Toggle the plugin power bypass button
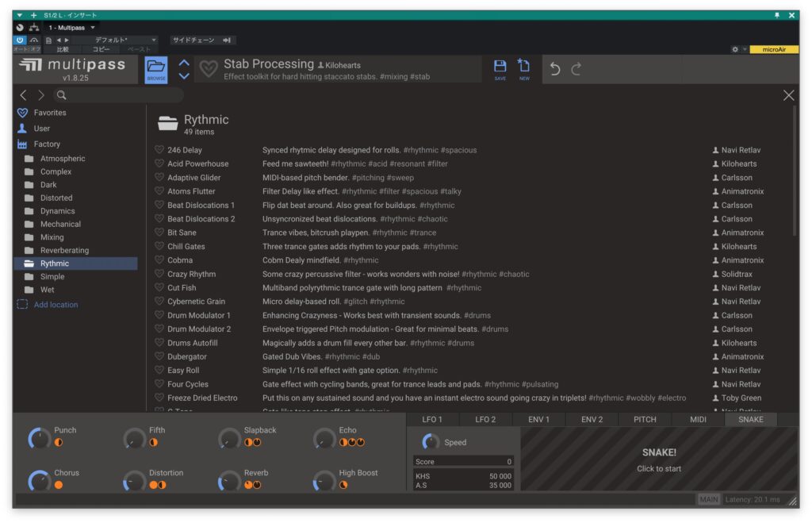The height and width of the screenshot is (523, 812). [20, 40]
